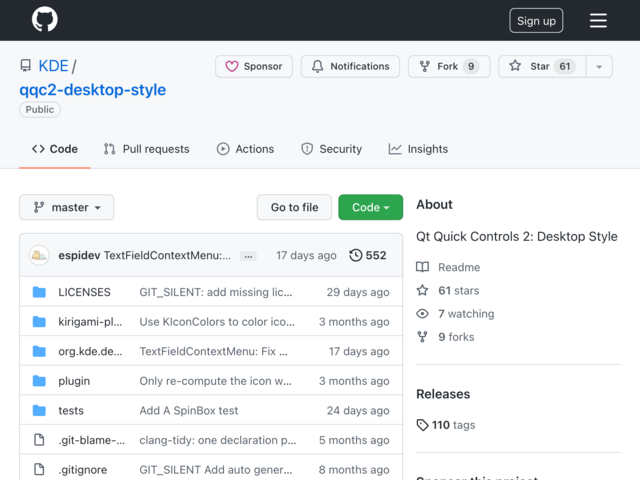Viewport: 640px width, 480px height.
Task: Click the Sign up button
Action: pos(536,20)
